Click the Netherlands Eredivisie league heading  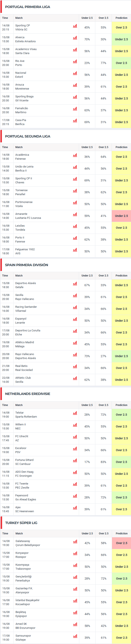pyautogui.click(x=27, y=394)
